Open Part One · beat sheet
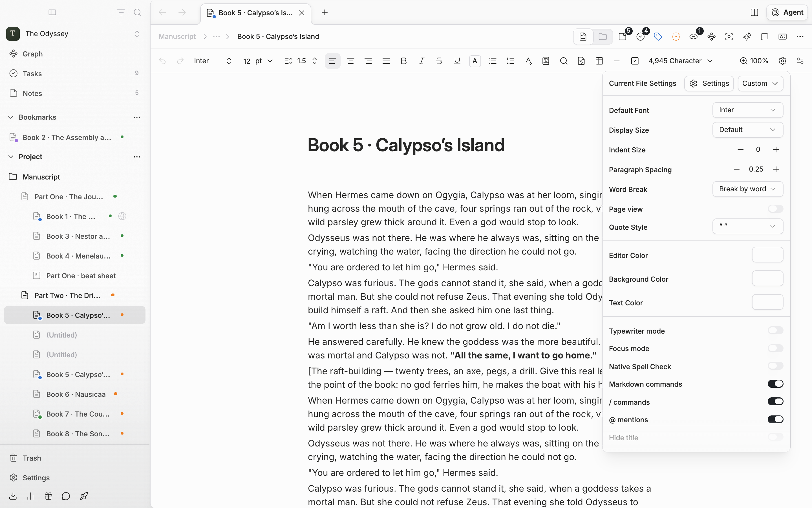Screen dimensions: 812x508 point(74,275)
